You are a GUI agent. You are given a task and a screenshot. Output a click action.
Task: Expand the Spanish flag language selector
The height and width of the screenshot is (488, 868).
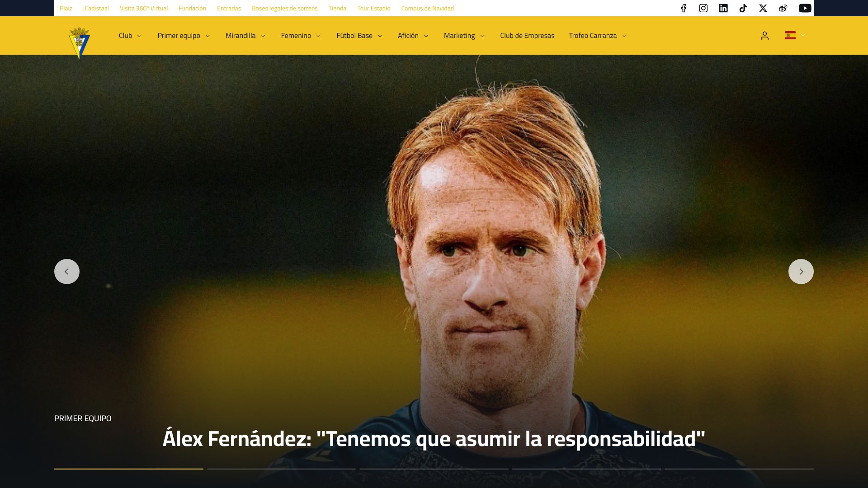click(795, 35)
